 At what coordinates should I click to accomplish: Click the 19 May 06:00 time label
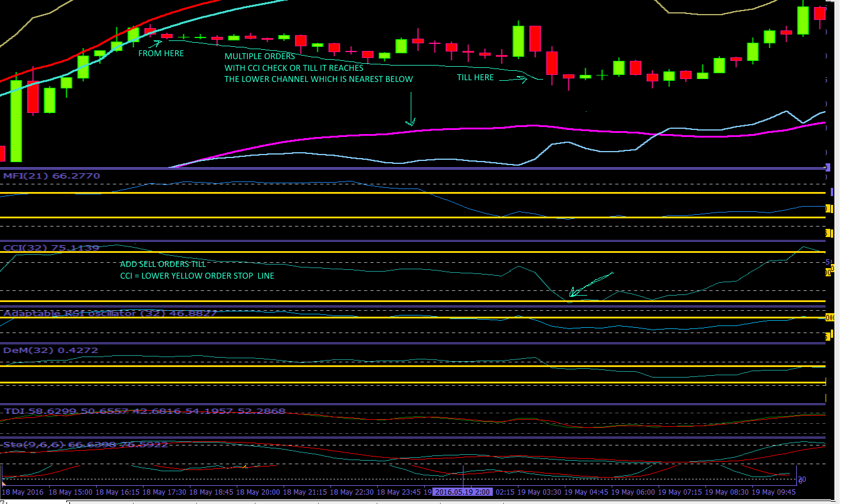[x=633, y=492]
